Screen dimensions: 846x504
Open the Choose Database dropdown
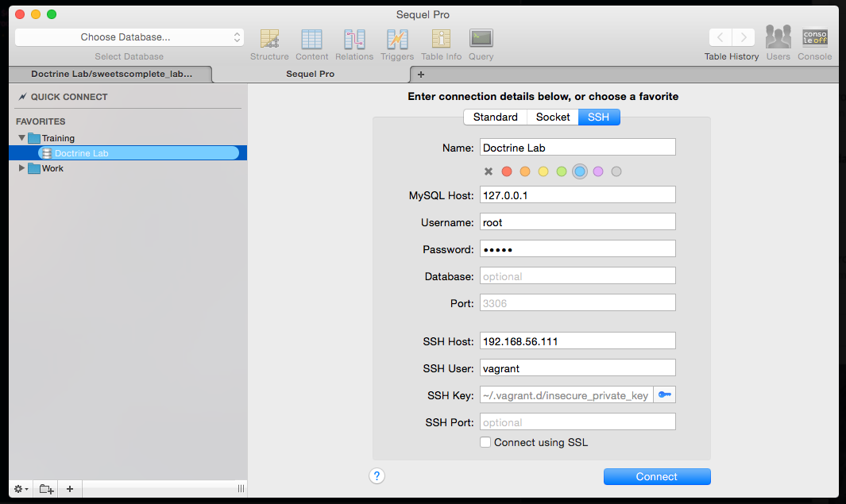click(129, 37)
